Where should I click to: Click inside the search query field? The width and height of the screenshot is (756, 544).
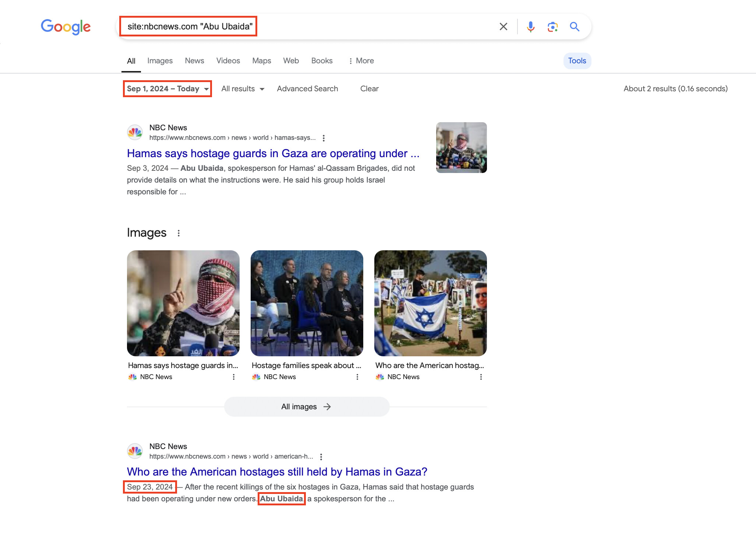click(368, 27)
